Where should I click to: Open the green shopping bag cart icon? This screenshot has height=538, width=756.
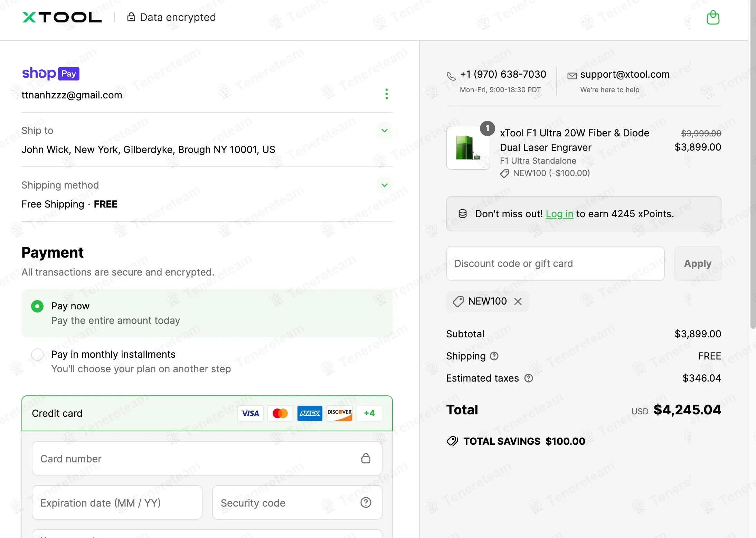(x=713, y=17)
